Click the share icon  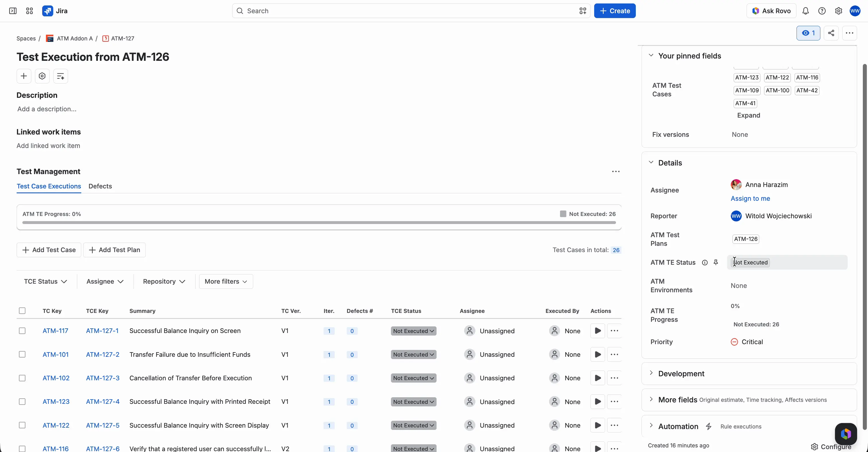coord(831,33)
